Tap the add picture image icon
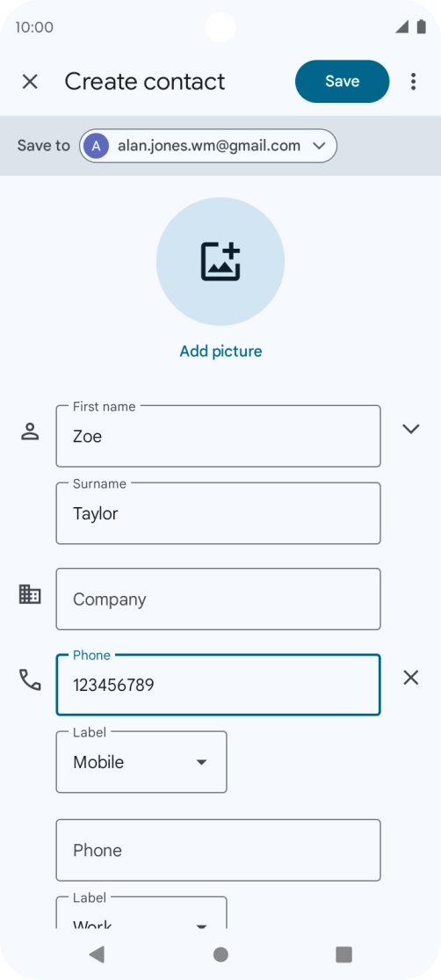This screenshot has width=441, height=980. coord(220,261)
